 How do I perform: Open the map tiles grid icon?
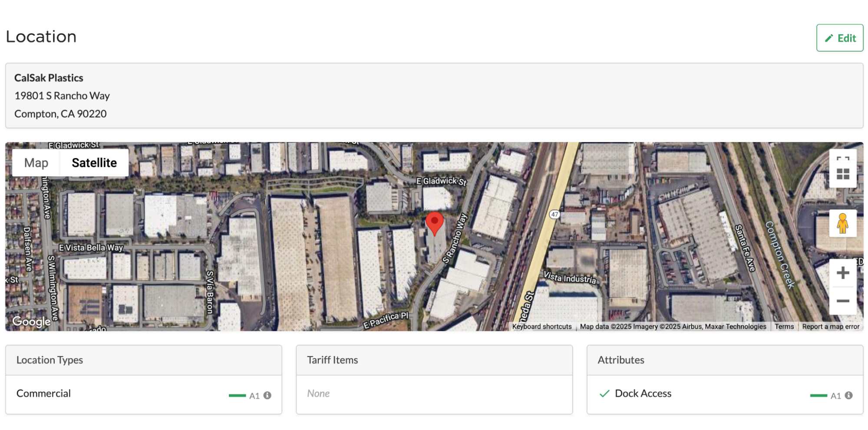pos(842,175)
